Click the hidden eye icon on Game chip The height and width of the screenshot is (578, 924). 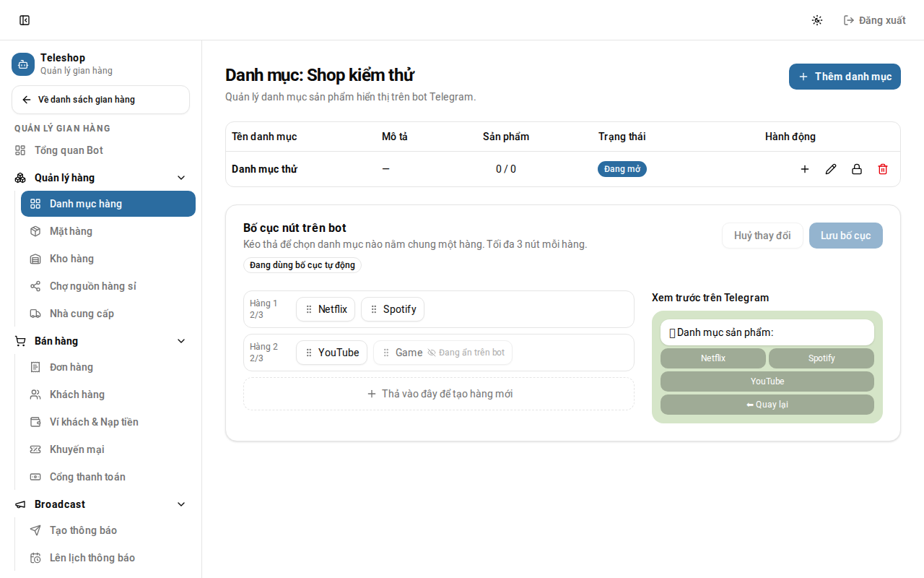[x=432, y=353]
